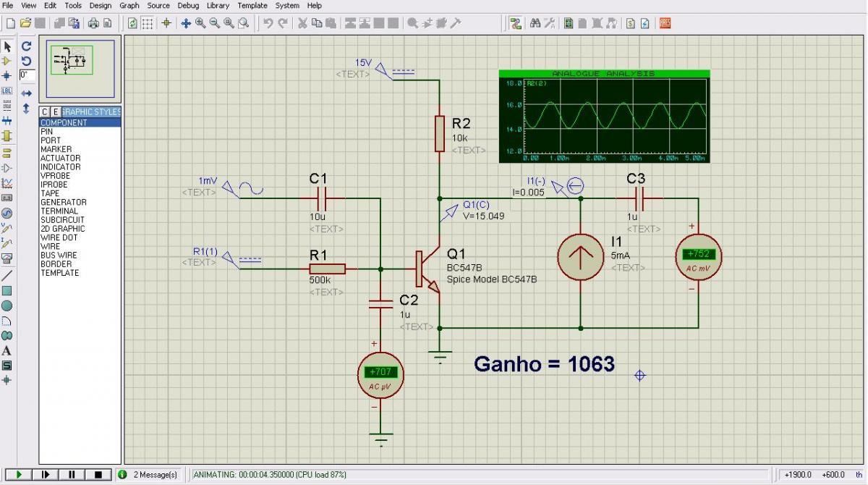
Task: Create a new design file
Action: [10, 23]
